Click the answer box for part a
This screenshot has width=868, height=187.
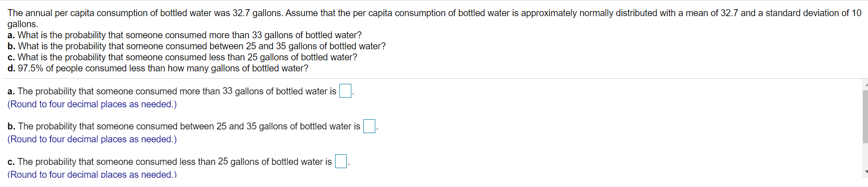pyautogui.click(x=345, y=91)
